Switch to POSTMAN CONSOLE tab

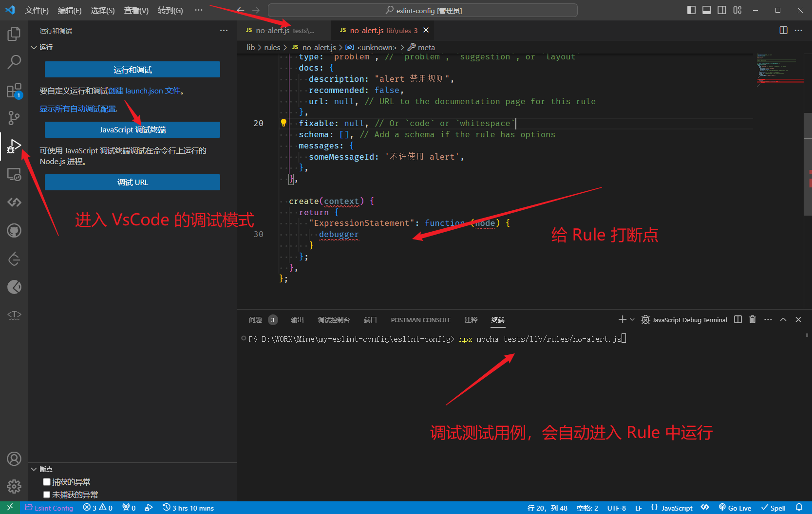[x=421, y=320]
